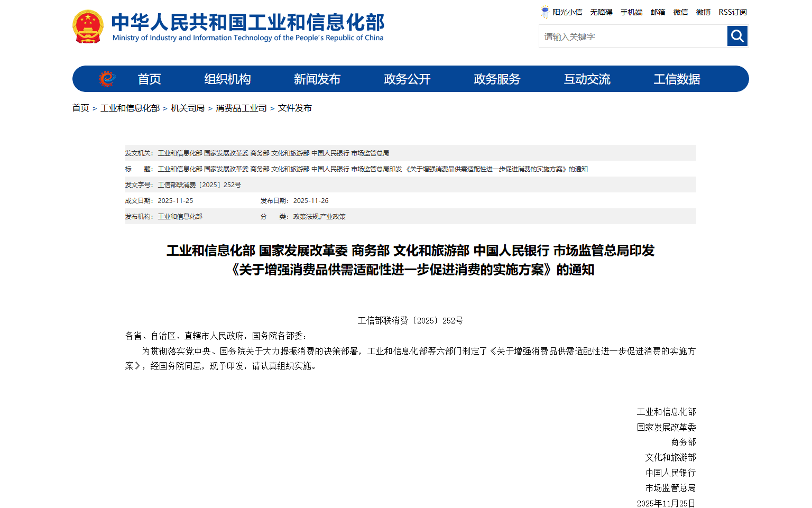Screen dimensions: 812x508
Task: Open the 工信数据 menu item
Action: pyautogui.click(x=677, y=79)
